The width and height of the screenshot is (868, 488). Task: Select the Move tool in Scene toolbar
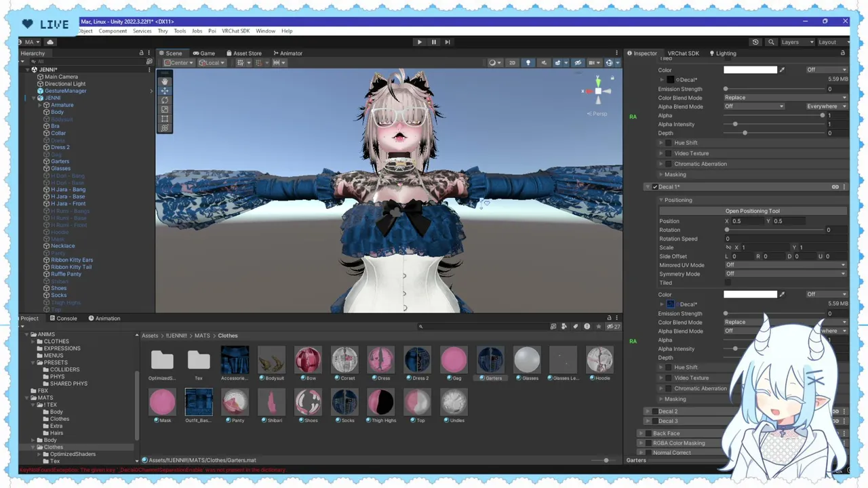[x=164, y=91]
